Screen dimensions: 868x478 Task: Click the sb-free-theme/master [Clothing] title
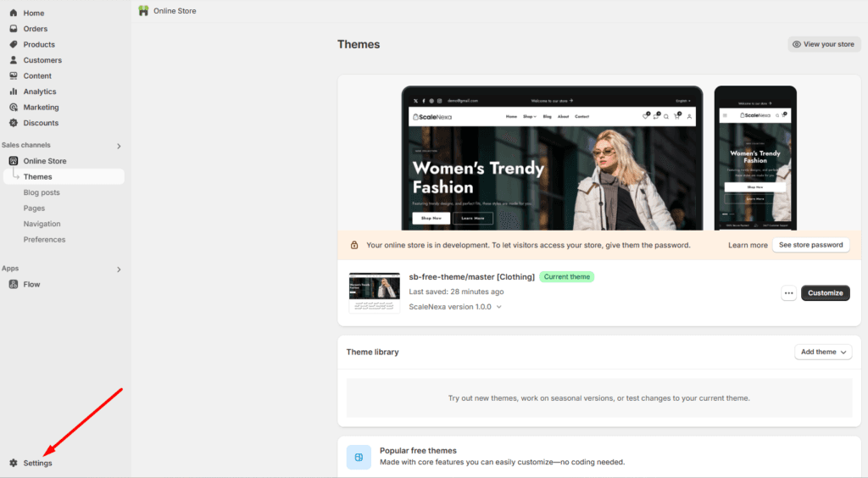coord(471,276)
